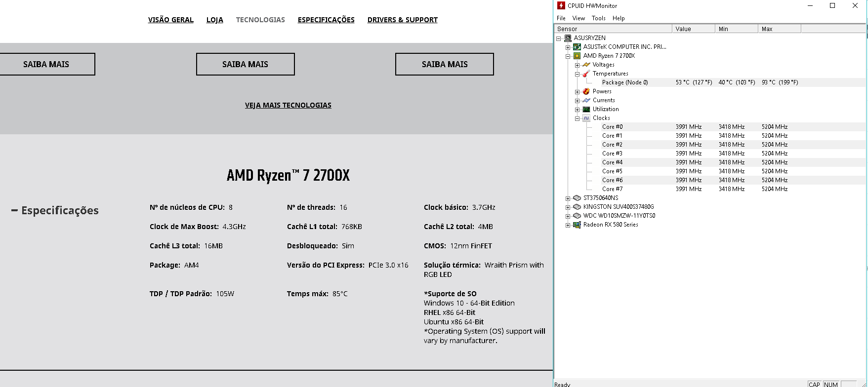The height and width of the screenshot is (387, 868).
Task: Click the 53 °C (127 °F) current temperature value
Action: click(x=694, y=82)
